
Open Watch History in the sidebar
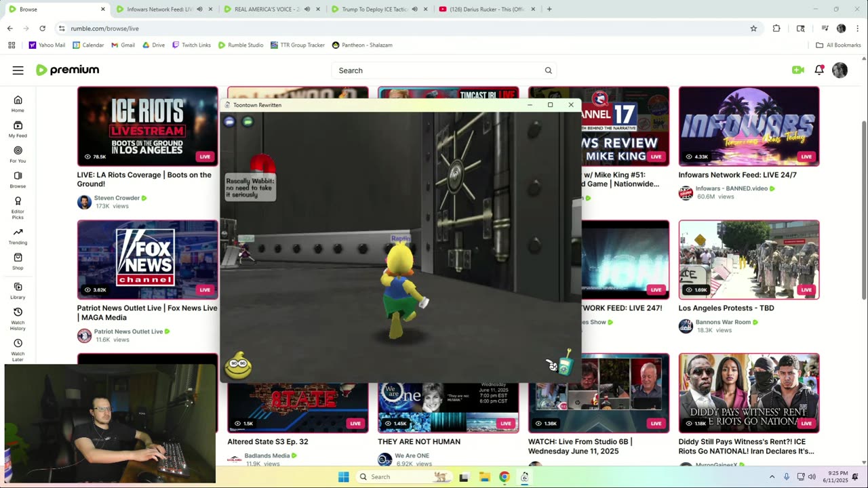tap(18, 319)
